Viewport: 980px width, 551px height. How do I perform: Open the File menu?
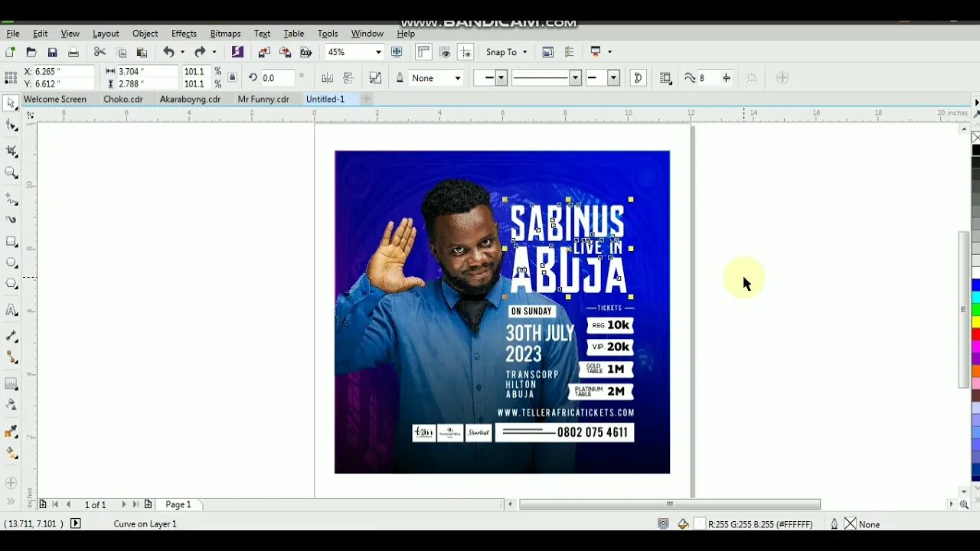pyautogui.click(x=13, y=34)
